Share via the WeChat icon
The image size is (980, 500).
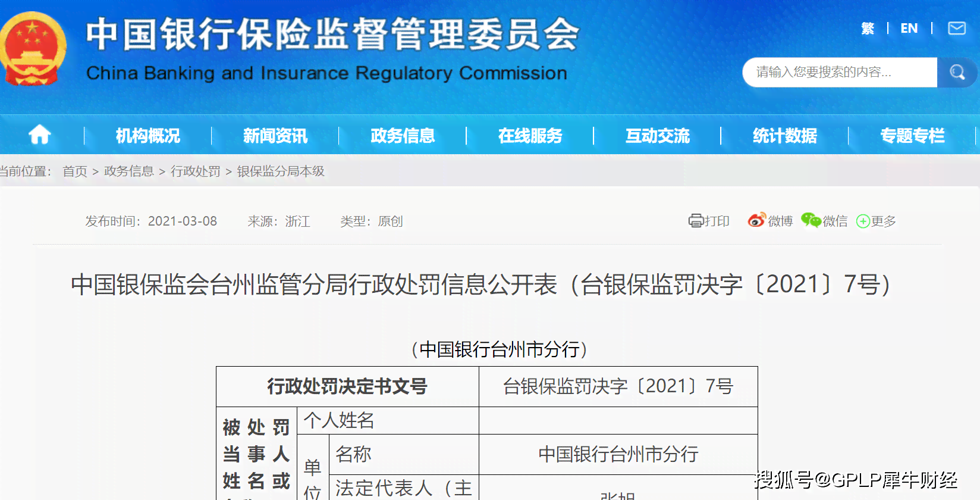pyautogui.click(x=811, y=220)
